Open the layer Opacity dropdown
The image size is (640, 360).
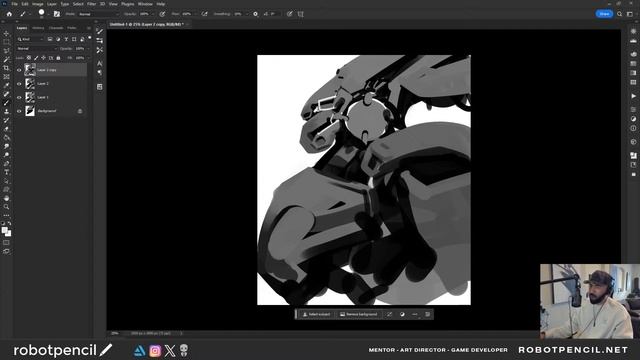point(88,49)
